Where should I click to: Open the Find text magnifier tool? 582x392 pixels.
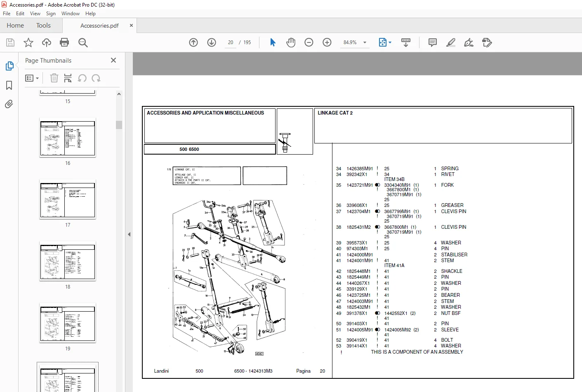click(x=83, y=42)
